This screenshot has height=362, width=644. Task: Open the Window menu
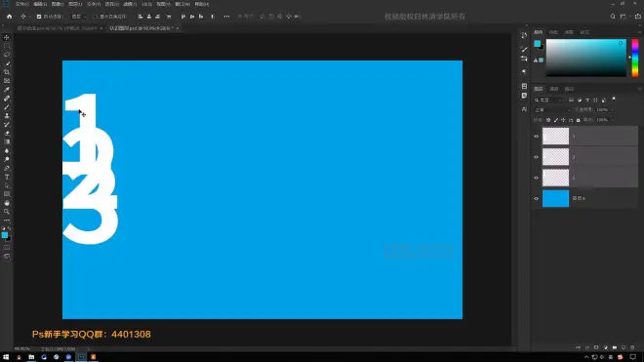click(x=182, y=4)
